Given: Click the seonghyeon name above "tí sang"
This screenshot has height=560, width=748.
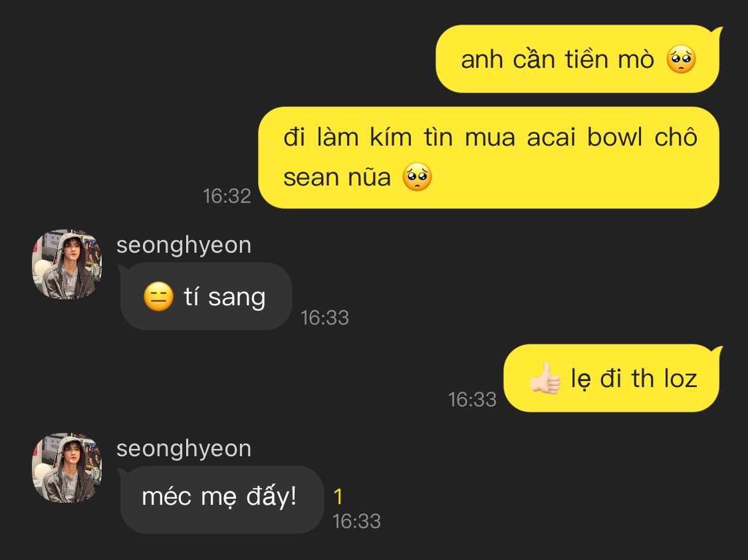Looking at the screenshot, I should tap(184, 245).
